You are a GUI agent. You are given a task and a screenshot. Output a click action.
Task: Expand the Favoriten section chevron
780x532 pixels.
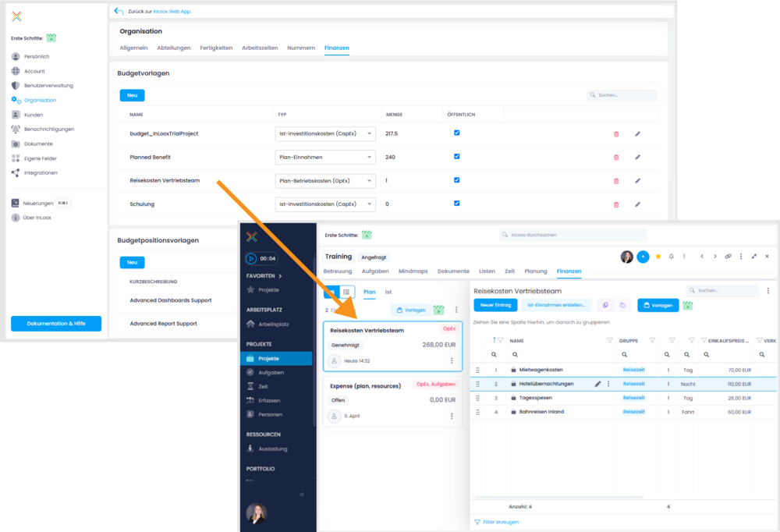coord(279,276)
